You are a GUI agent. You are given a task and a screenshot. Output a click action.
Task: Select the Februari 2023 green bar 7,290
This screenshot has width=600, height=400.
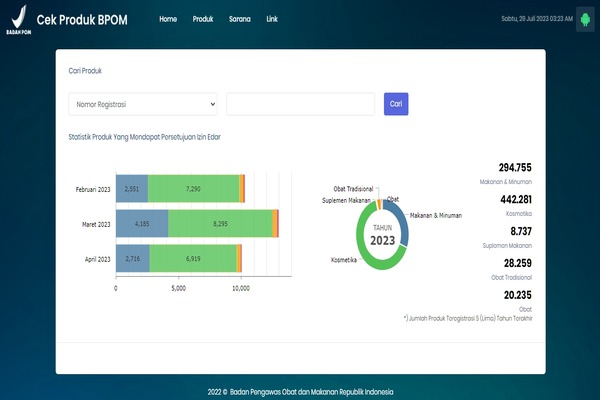coord(194,189)
